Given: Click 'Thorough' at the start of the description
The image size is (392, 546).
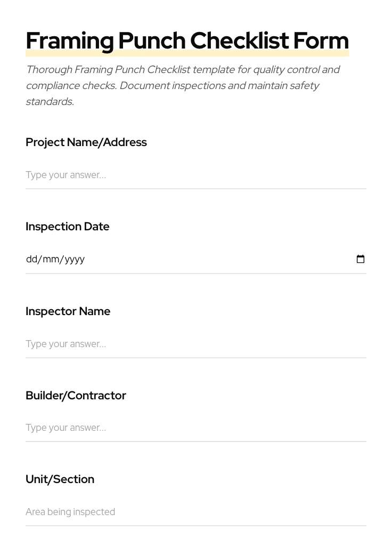Looking at the screenshot, I should 48,70.
